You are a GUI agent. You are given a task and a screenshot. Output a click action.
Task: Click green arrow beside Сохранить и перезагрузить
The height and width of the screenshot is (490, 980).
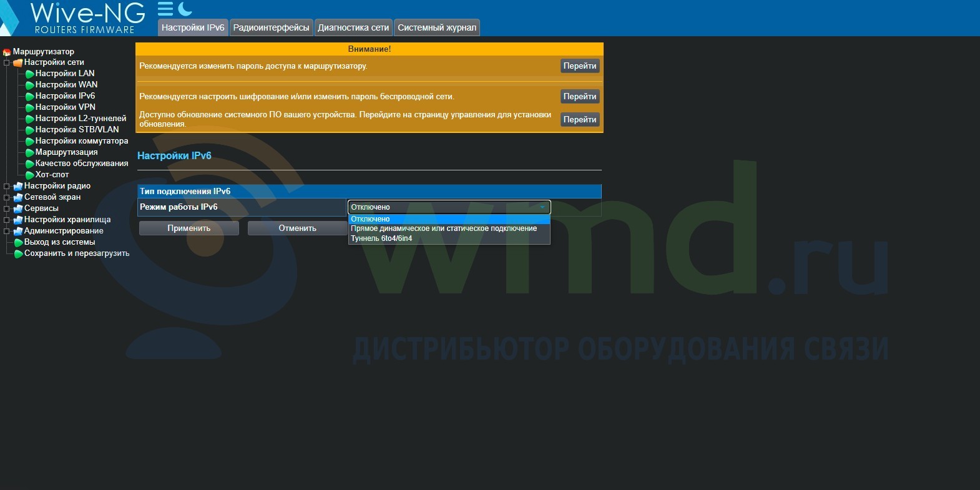pos(18,253)
